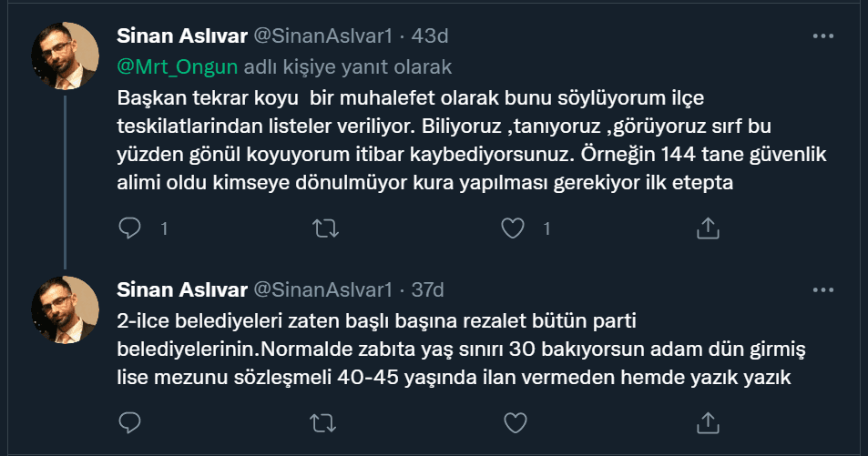Open profile photo on the second tweet
868x456 pixels.
point(66,309)
